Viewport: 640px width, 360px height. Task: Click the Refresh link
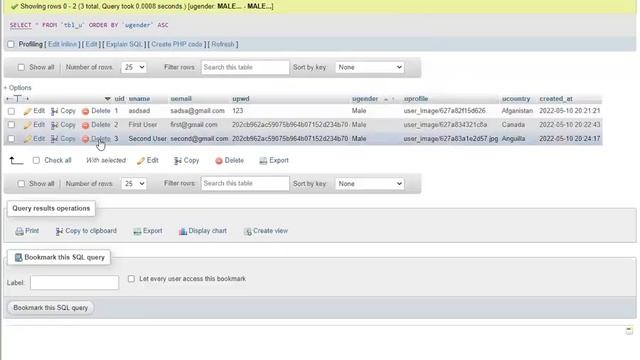(223, 44)
